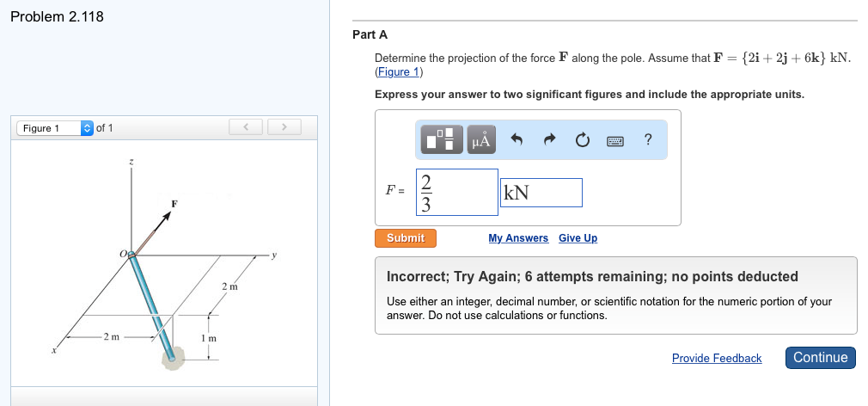Open the Provide Feedback link

click(x=717, y=359)
